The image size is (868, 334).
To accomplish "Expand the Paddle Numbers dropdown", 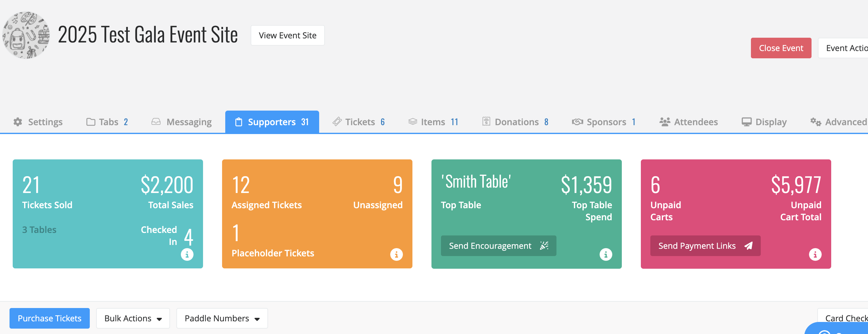I will pos(222,318).
